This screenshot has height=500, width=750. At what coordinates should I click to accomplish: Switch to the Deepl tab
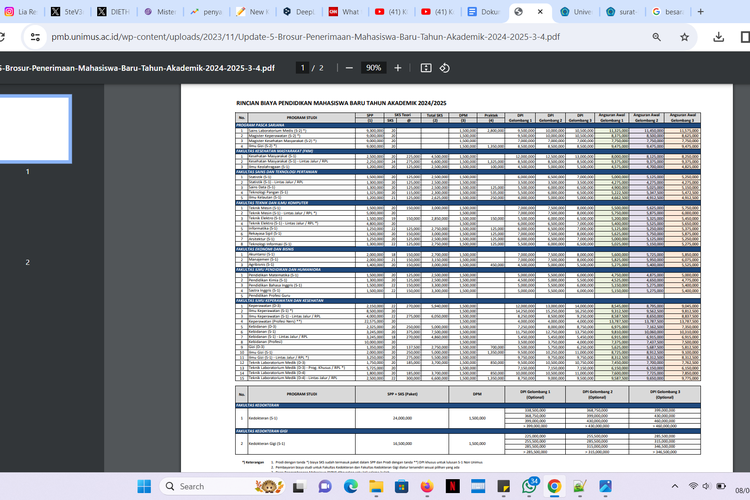click(297, 12)
